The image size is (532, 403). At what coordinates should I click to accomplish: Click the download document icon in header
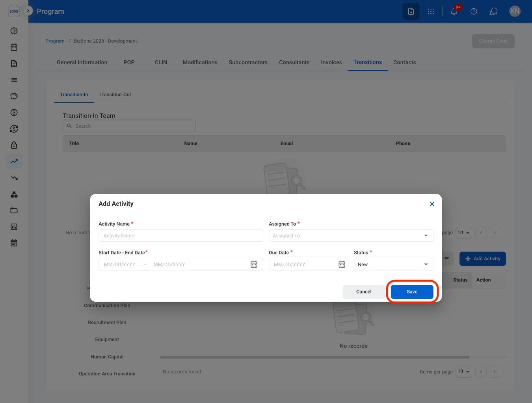point(411,11)
